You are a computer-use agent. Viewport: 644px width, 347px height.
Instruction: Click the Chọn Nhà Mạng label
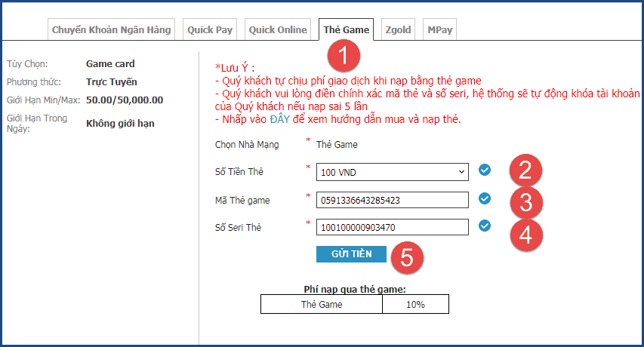point(247,144)
